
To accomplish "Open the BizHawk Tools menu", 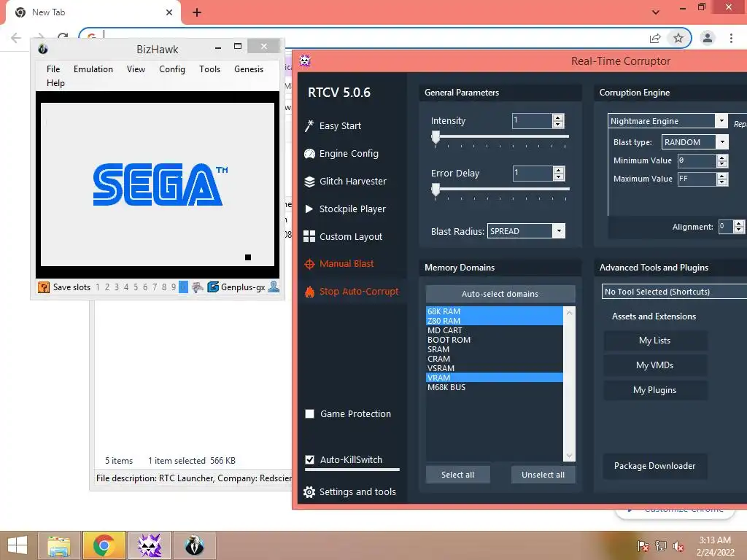I will click(209, 69).
